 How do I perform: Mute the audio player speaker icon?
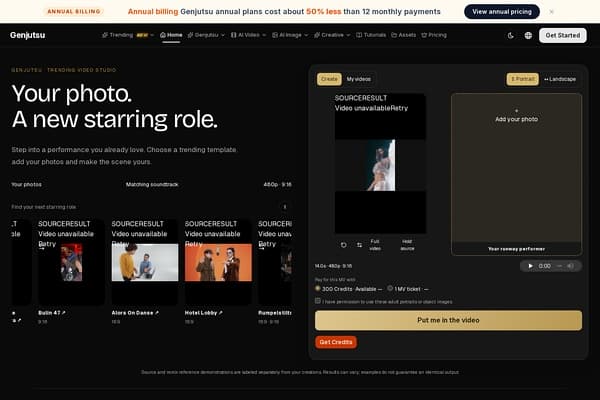click(571, 266)
